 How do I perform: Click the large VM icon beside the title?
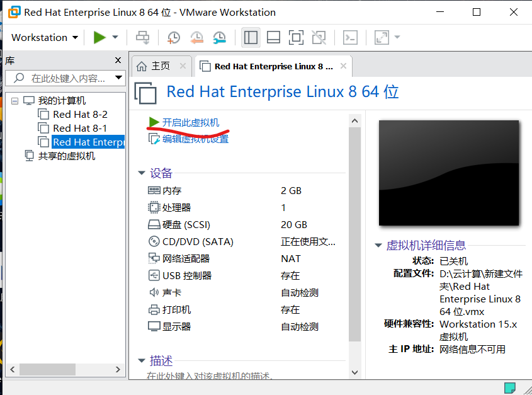click(x=145, y=93)
